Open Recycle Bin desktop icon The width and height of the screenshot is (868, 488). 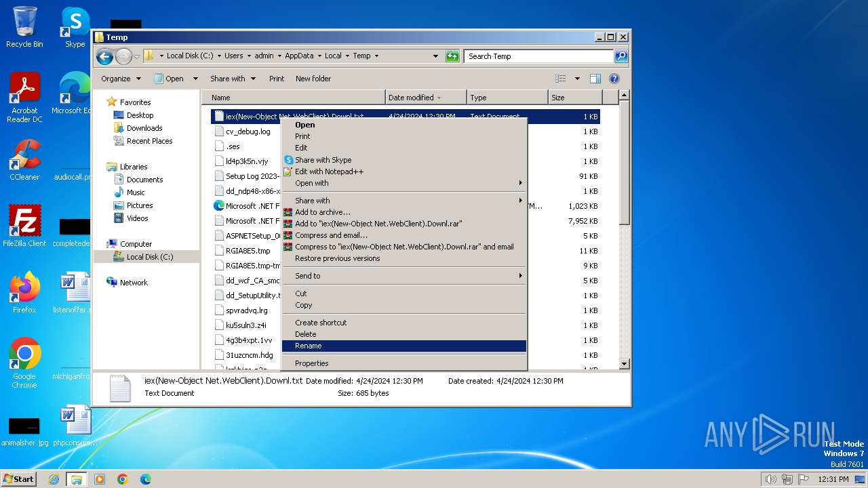click(x=24, y=27)
